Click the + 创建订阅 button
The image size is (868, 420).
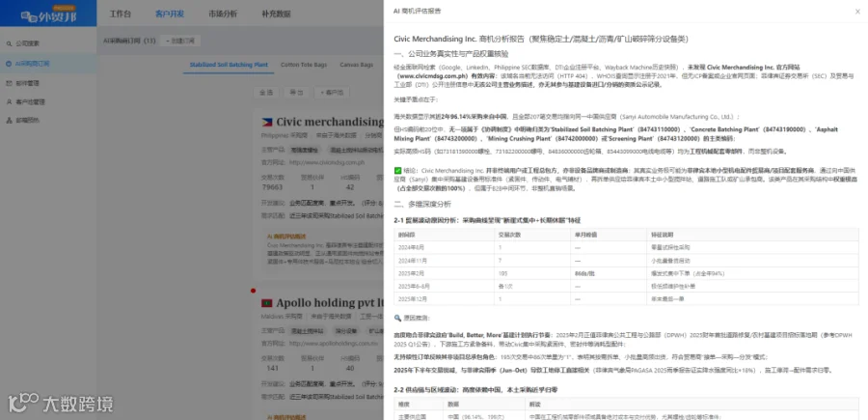(x=180, y=41)
